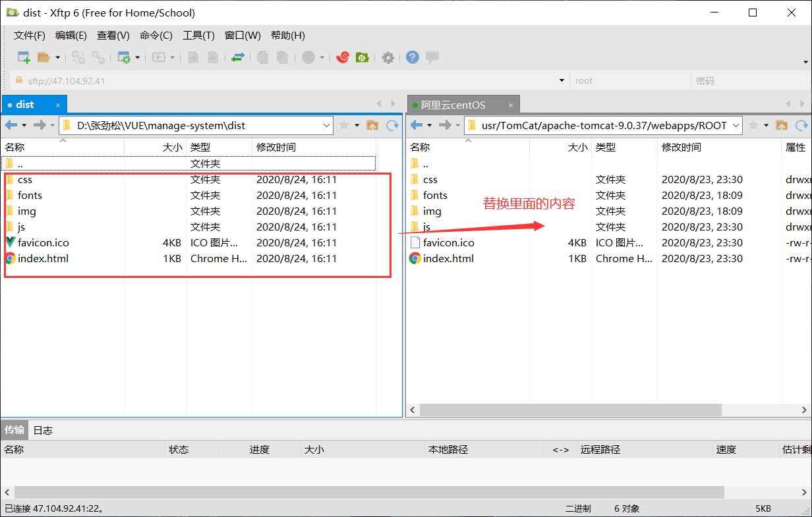Refresh the local dist pane

[x=392, y=125]
